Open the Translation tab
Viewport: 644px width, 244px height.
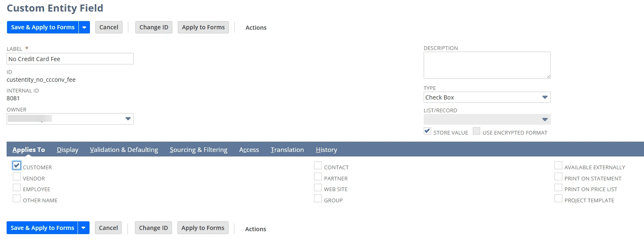(287, 149)
